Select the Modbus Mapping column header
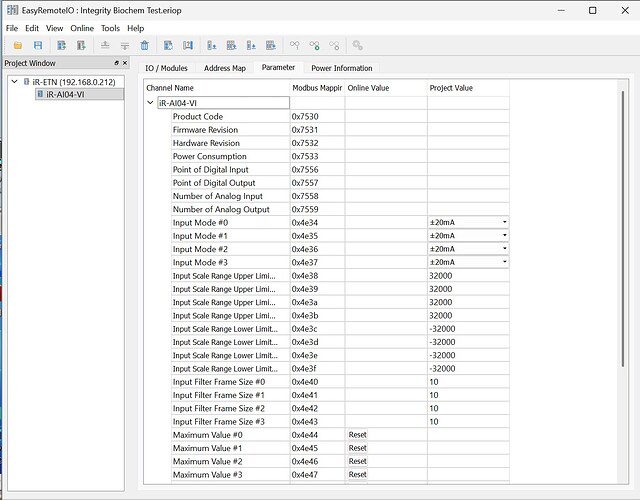640x500 pixels. click(x=316, y=88)
